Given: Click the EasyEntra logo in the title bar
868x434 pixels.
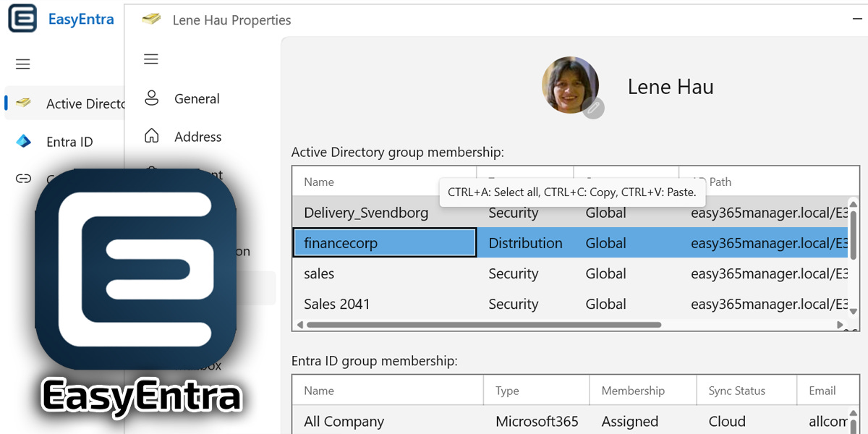Looking at the screenshot, I should pos(22,19).
